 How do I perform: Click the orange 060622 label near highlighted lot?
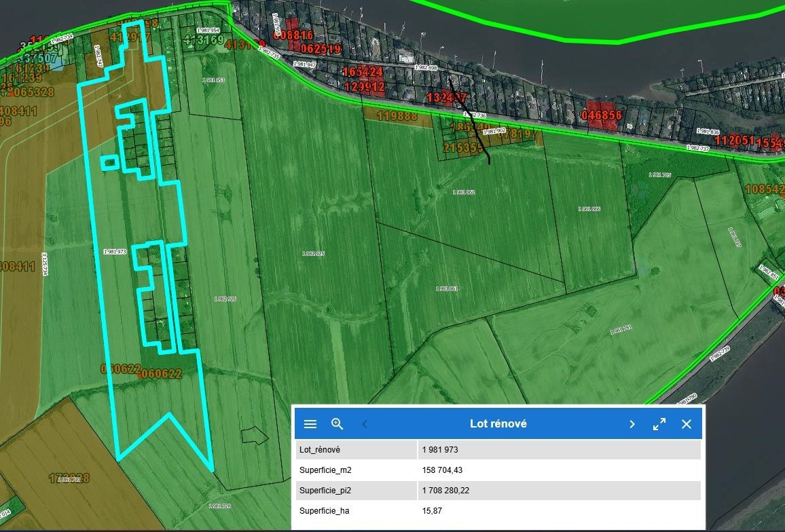click(162, 373)
